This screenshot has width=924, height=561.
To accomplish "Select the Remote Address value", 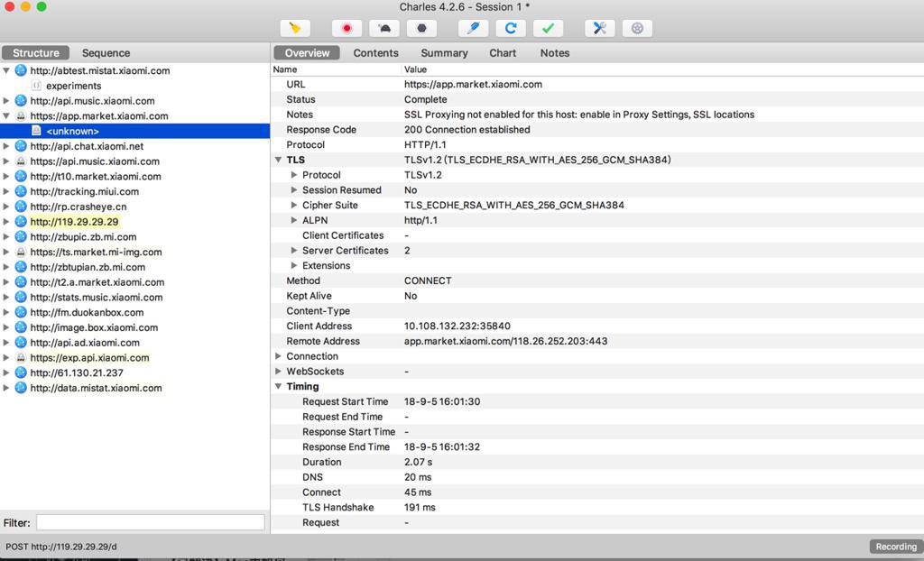I will [x=505, y=341].
